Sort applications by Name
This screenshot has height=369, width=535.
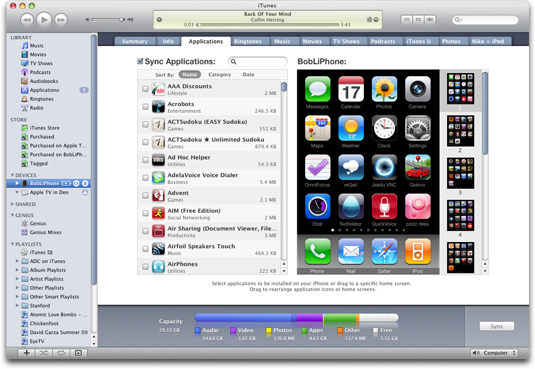(x=190, y=74)
